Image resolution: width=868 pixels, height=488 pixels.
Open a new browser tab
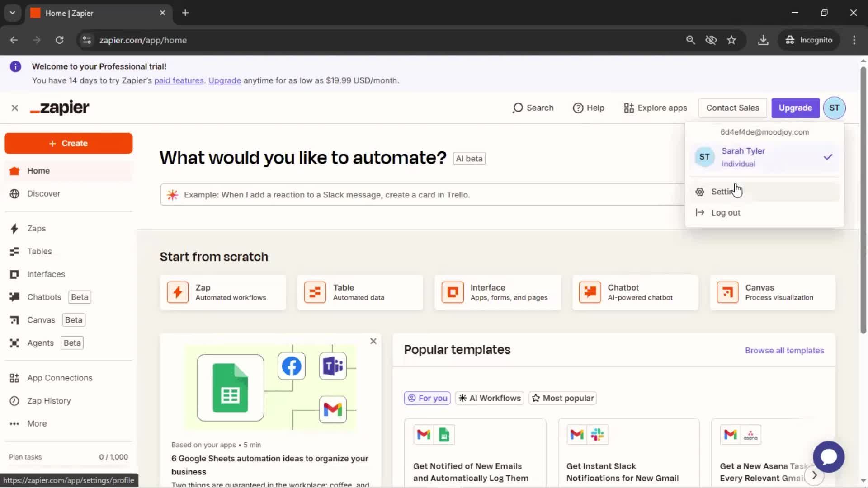tap(185, 13)
